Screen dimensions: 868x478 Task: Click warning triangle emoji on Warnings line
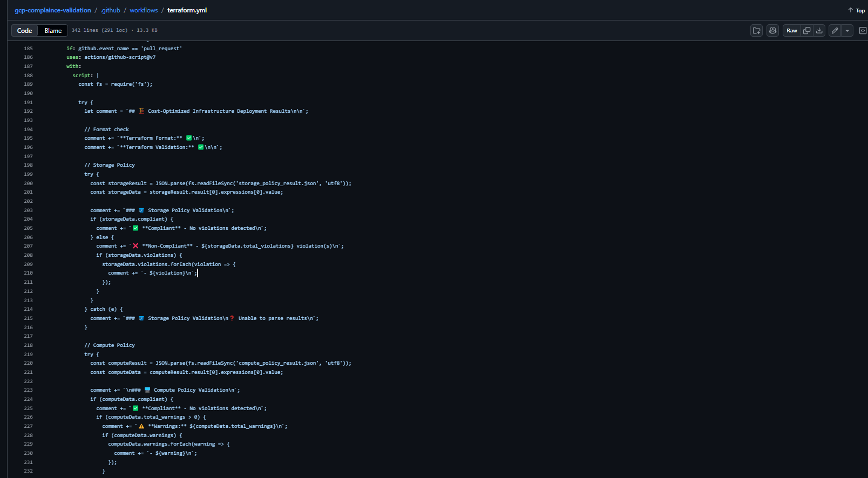141,426
